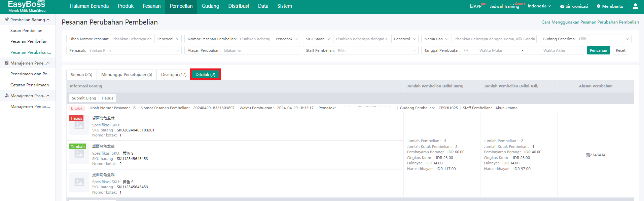Open the Produk menu

[x=126, y=6]
